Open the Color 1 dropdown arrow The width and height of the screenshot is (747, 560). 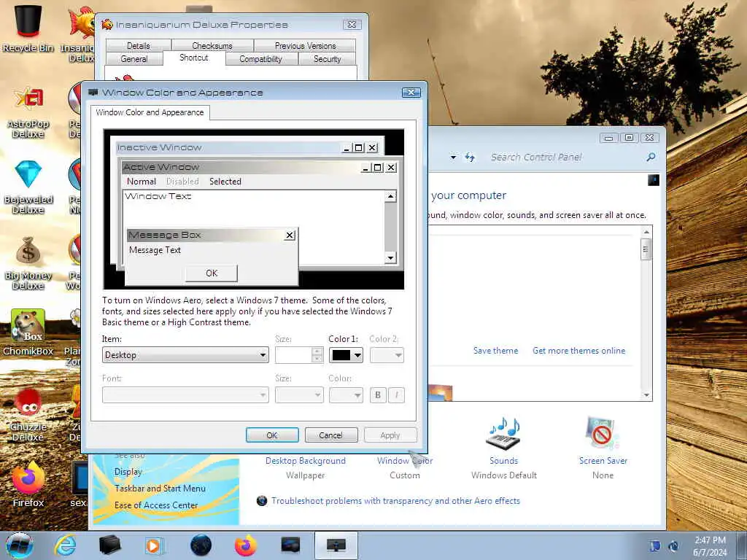point(357,355)
